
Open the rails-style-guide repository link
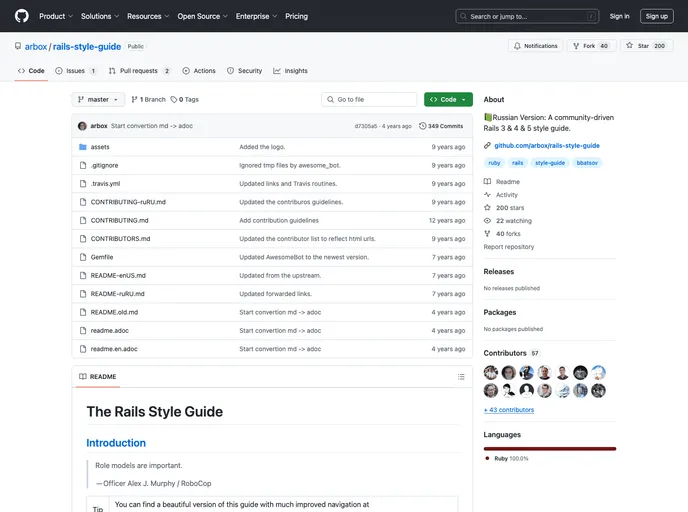click(87, 47)
